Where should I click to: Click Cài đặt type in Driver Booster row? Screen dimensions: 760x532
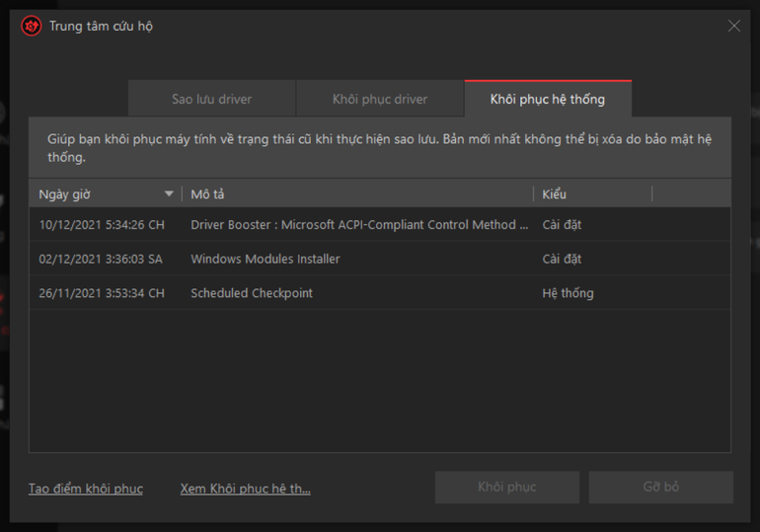coord(562,225)
